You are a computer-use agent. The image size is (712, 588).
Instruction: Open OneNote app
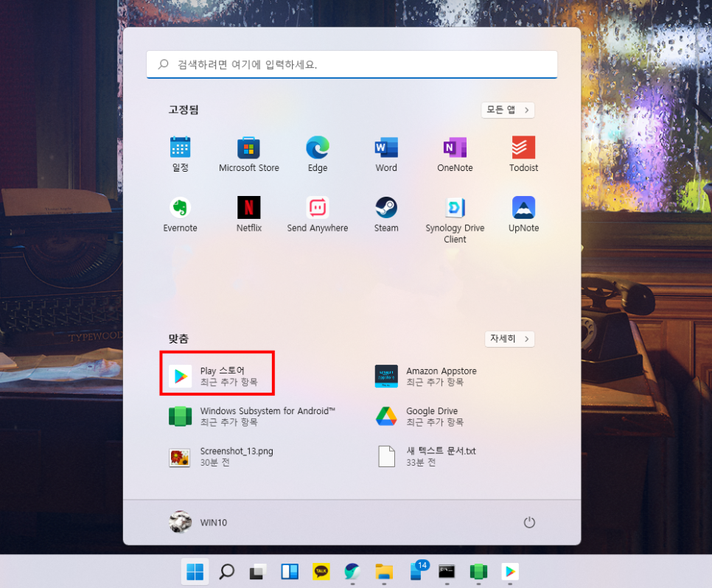(x=455, y=155)
